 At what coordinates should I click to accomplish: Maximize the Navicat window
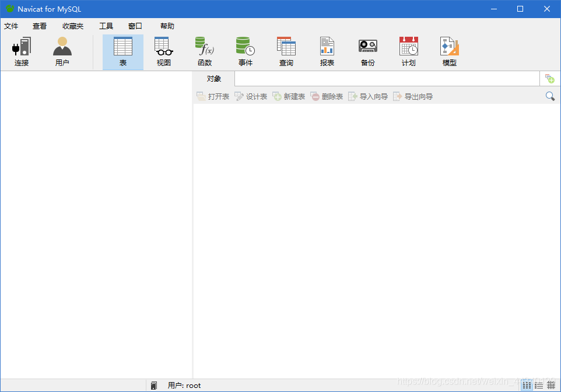coord(520,9)
